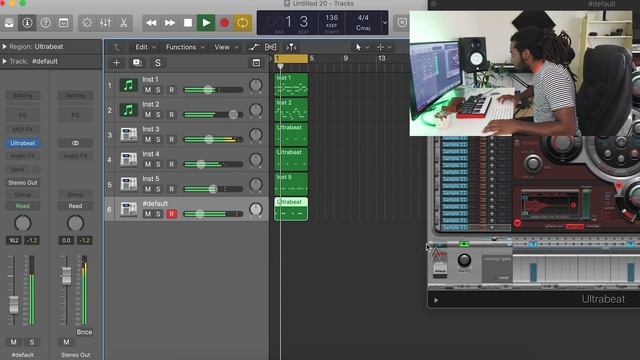Open Quick Help question mark button
This screenshot has width=640, height=360.
coord(45,23)
